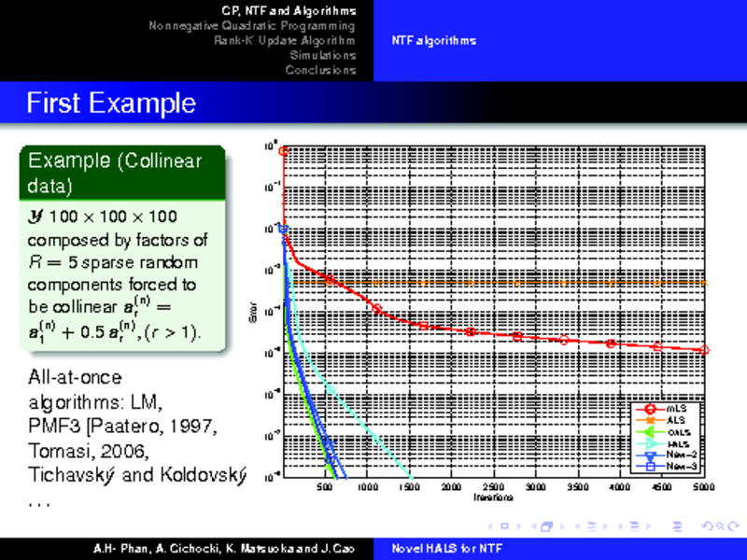Jump to Nonnegative Quadratic Programming section
The width and height of the screenshot is (747, 560).
pyautogui.click(x=252, y=25)
